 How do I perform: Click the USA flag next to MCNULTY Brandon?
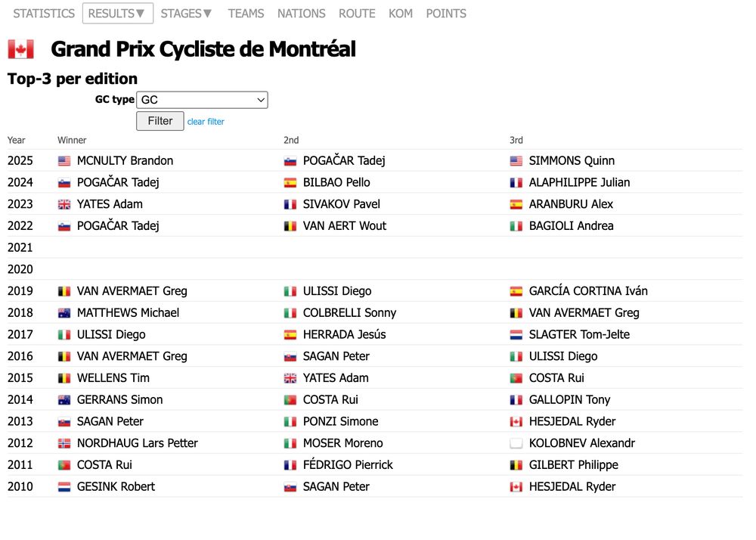click(x=64, y=161)
